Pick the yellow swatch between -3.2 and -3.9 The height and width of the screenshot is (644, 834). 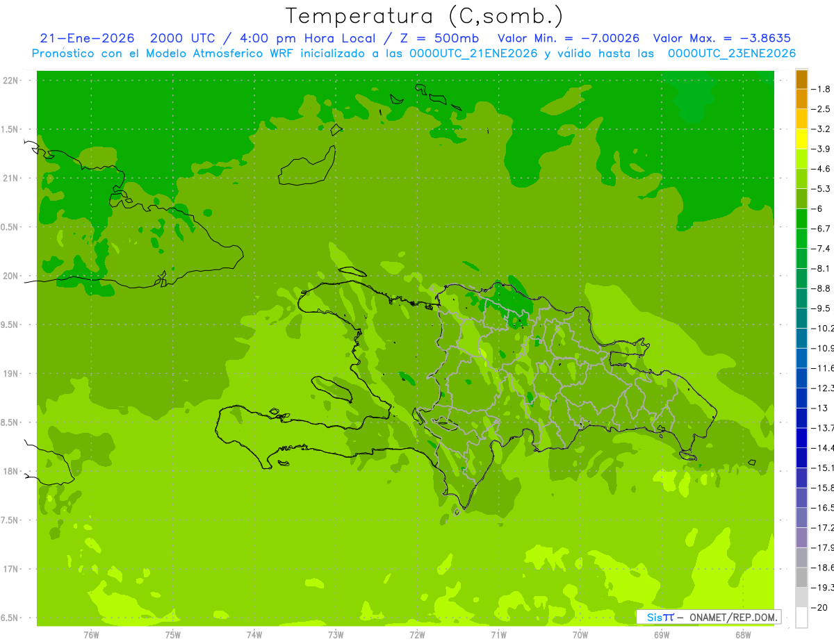coord(801,139)
